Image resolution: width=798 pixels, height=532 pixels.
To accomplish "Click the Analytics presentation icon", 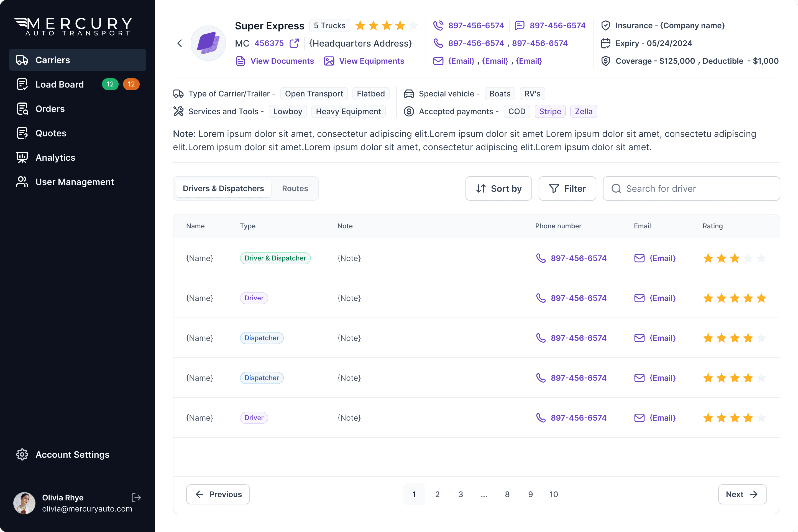I will click(x=22, y=157).
